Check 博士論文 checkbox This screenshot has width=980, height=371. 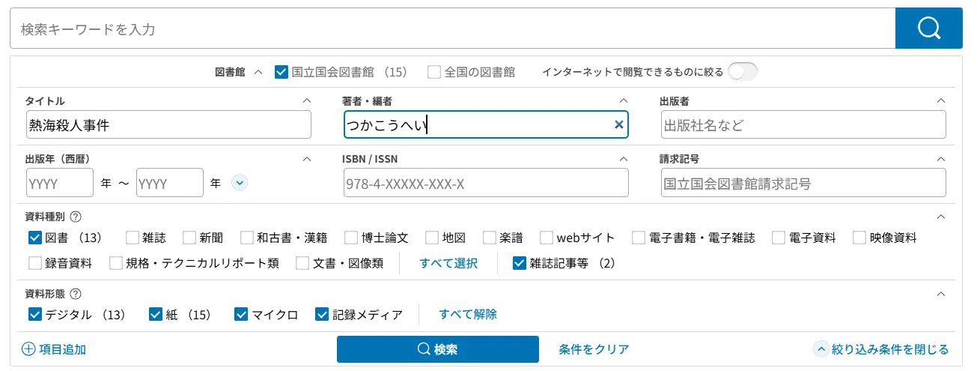pos(351,238)
